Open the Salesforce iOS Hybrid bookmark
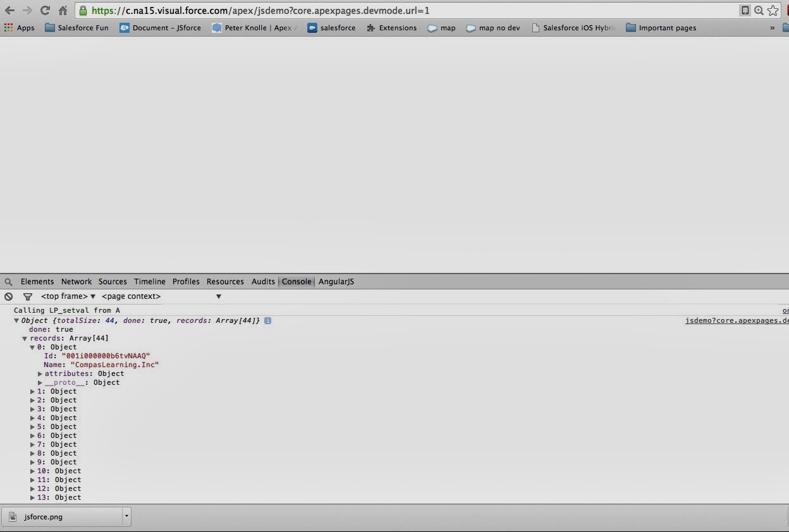 coord(573,28)
